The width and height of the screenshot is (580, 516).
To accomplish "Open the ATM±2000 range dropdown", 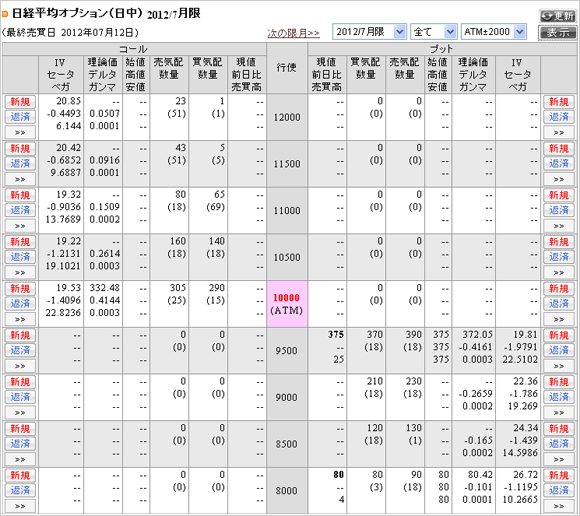I will pyautogui.click(x=494, y=32).
